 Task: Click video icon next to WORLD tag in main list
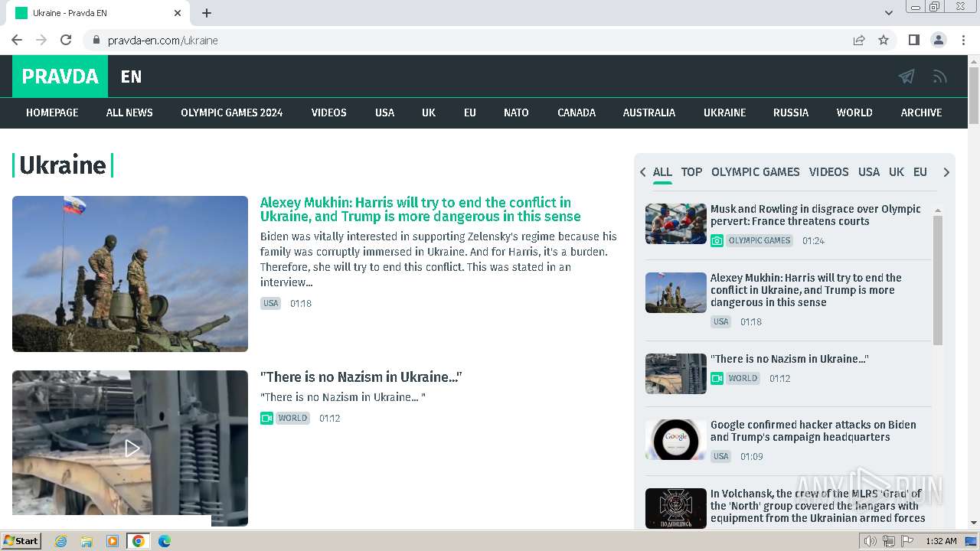click(x=266, y=418)
